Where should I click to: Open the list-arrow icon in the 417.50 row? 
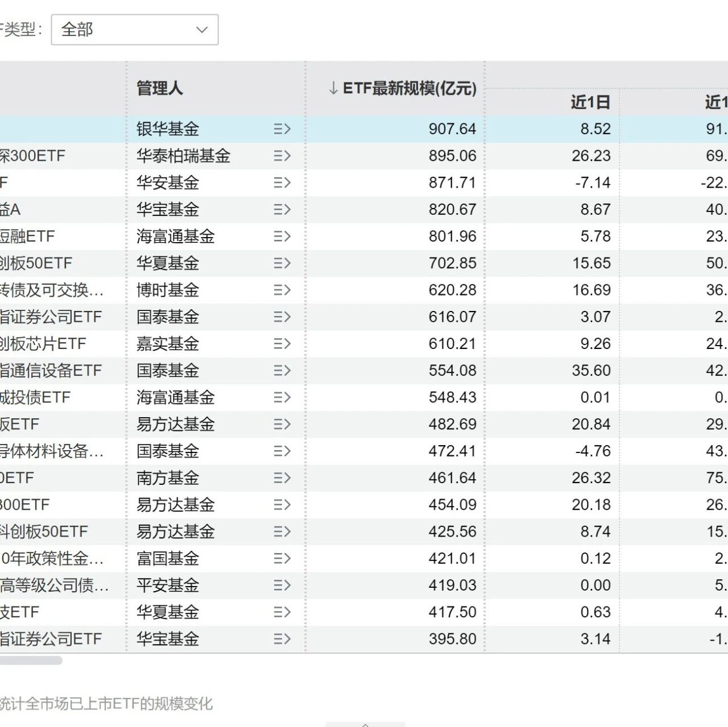pyautogui.click(x=282, y=612)
